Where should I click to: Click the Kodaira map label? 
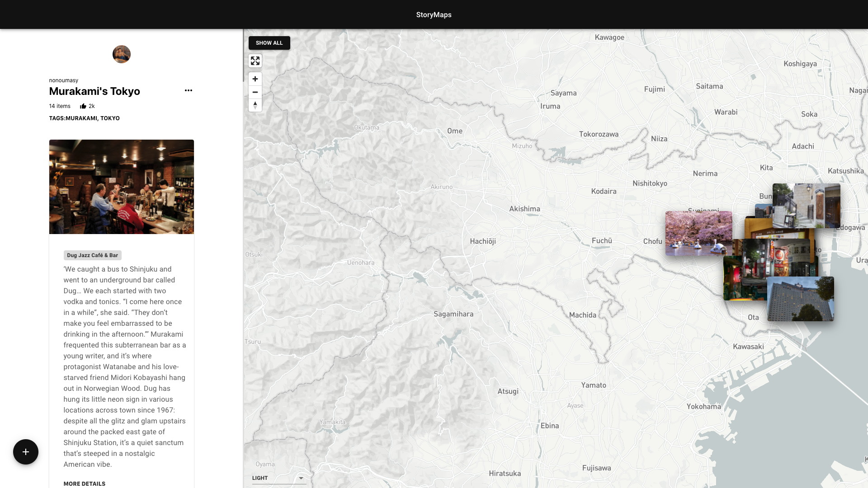[604, 191]
